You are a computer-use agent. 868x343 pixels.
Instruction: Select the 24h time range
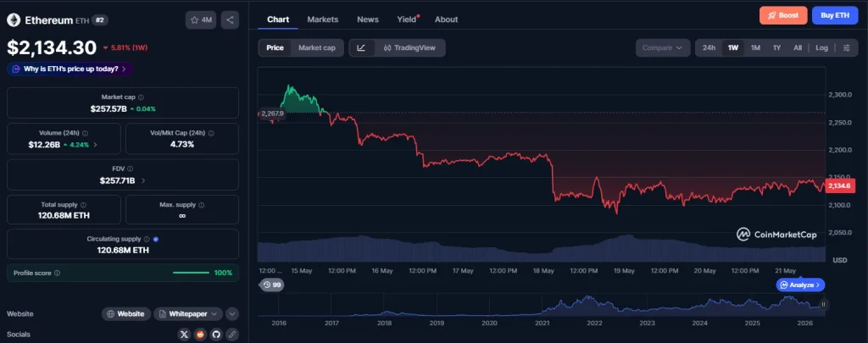click(709, 47)
